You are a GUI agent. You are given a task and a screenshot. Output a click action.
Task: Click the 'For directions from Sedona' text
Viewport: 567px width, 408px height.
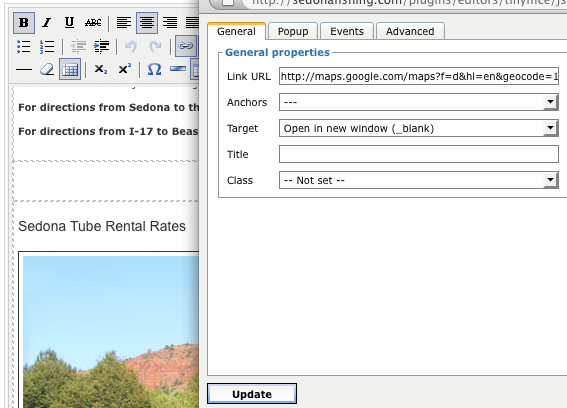click(x=108, y=107)
